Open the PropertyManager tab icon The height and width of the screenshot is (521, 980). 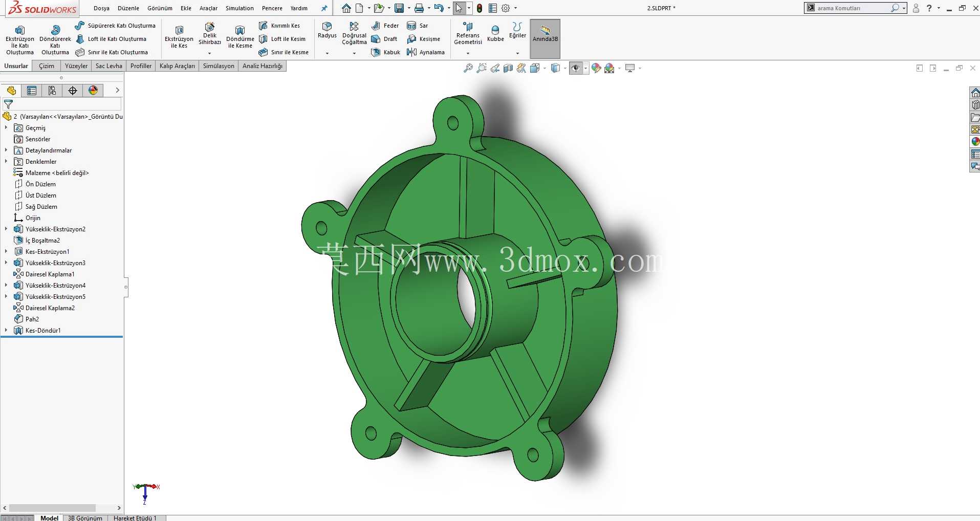coord(32,91)
